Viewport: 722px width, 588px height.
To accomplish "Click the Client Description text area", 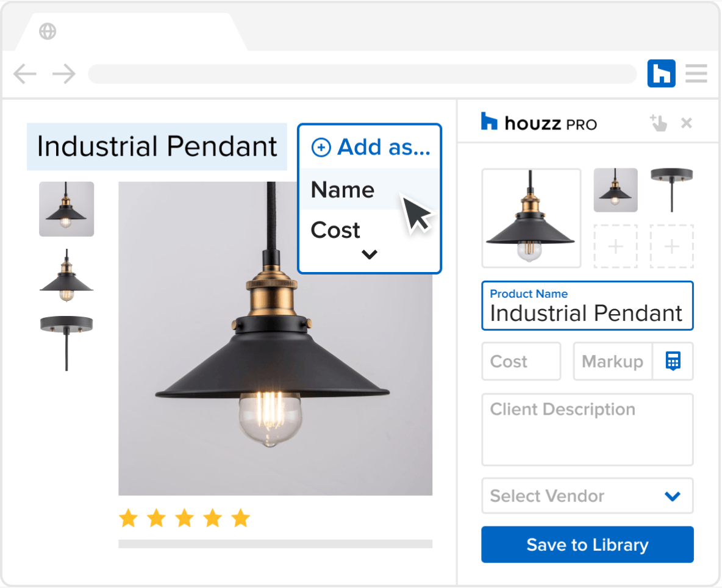I will (587, 429).
